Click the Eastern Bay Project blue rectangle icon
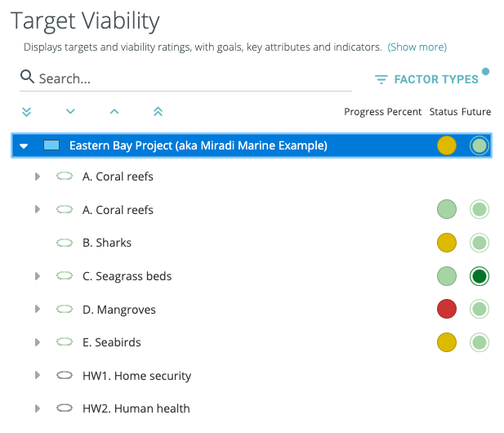Image resolution: width=504 pixels, height=433 pixels. 51,145
